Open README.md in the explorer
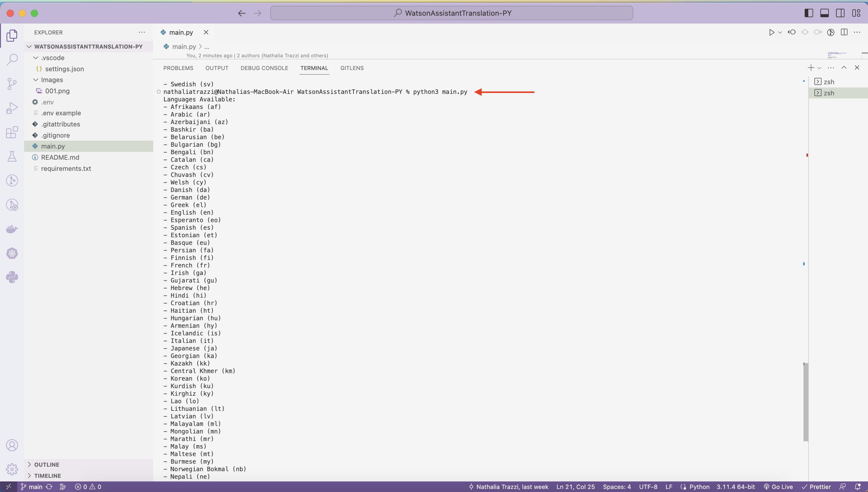 [x=60, y=158]
